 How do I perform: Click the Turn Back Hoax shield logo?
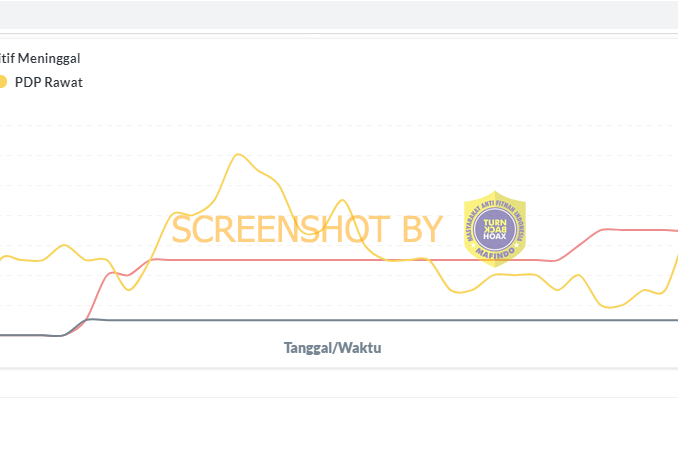click(495, 229)
